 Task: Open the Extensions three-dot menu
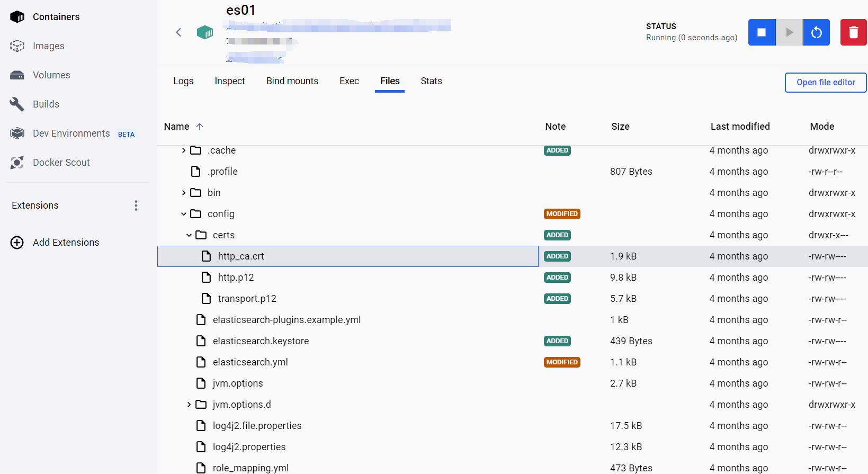click(136, 205)
